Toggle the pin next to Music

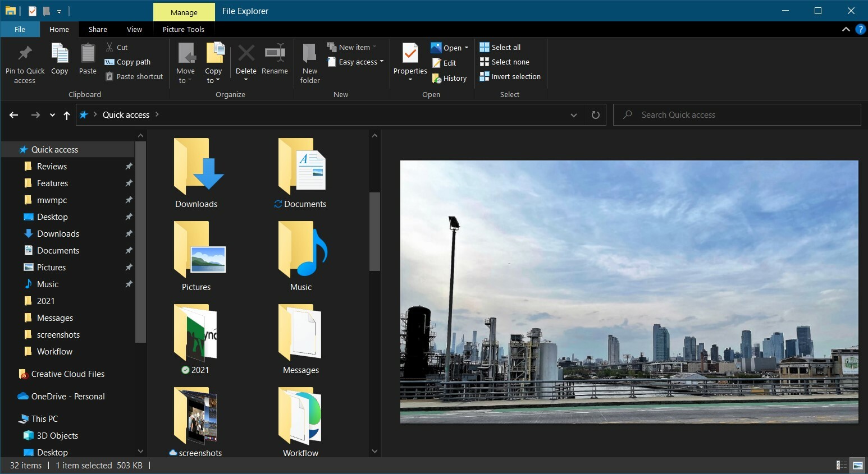tap(129, 284)
